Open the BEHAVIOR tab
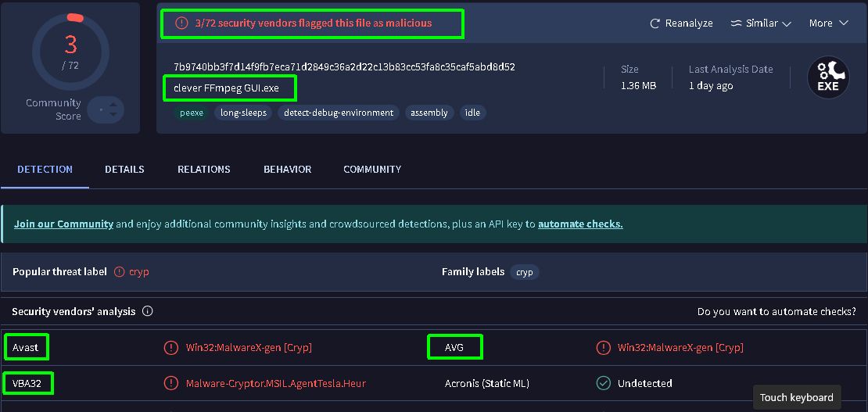The width and height of the screenshot is (868, 412). click(x=287, y=169)
